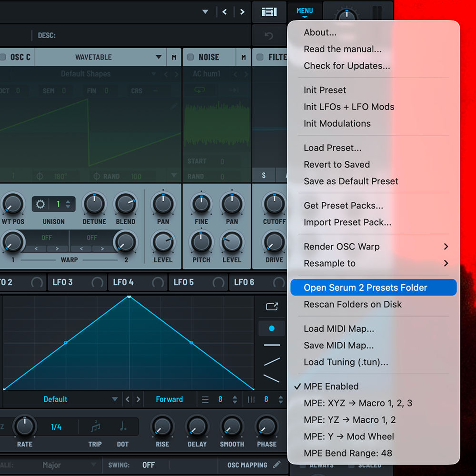This screenshot has height=476, width=476.
Task: Adjust unison voice count stepper
Action: coord(68,204)
